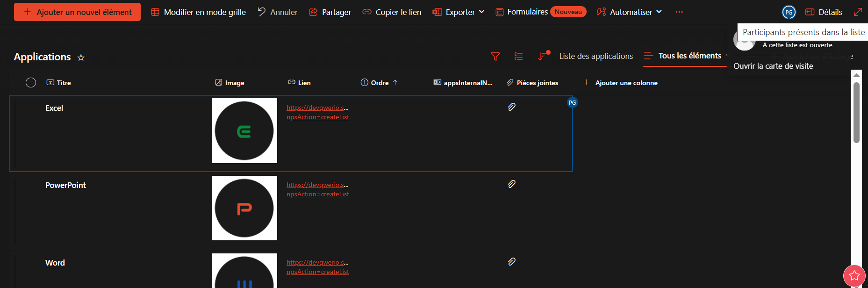The height and width of the screenshot is (288, 868).
Task: Click the Partager share command
Action: tap(330, 12)
